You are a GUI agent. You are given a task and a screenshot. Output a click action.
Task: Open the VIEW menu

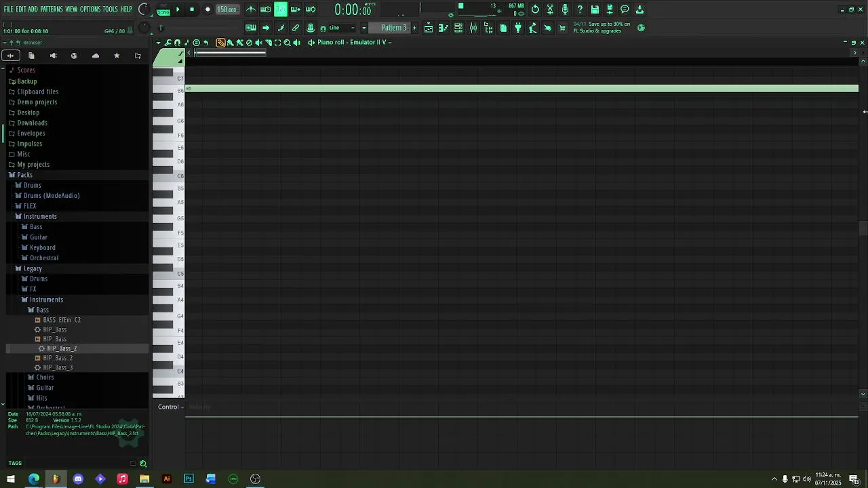click(x=71, y=9)
